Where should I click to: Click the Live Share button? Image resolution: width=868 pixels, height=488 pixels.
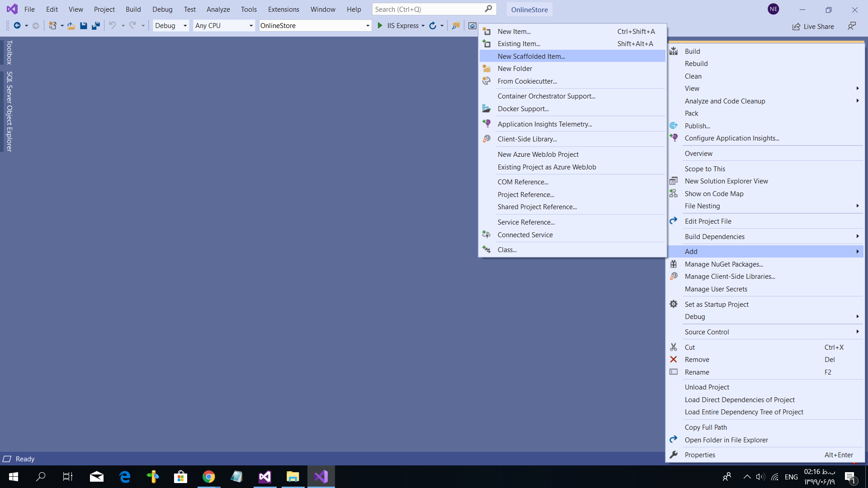(x=813, y=27)
